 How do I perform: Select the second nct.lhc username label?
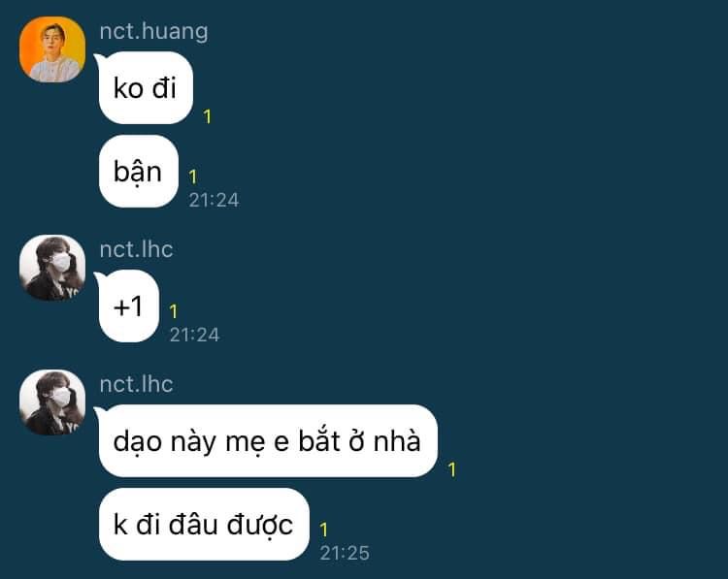coord(136,384)
